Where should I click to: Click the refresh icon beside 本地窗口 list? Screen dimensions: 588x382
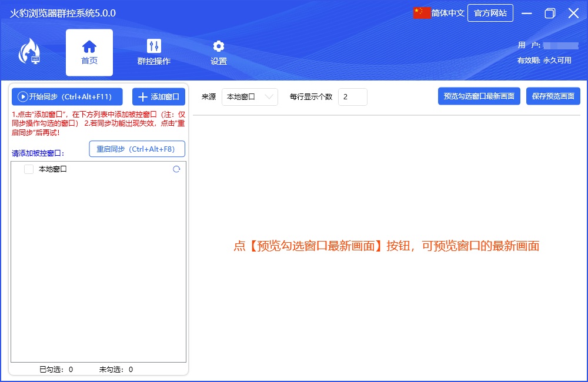[176, 169]
